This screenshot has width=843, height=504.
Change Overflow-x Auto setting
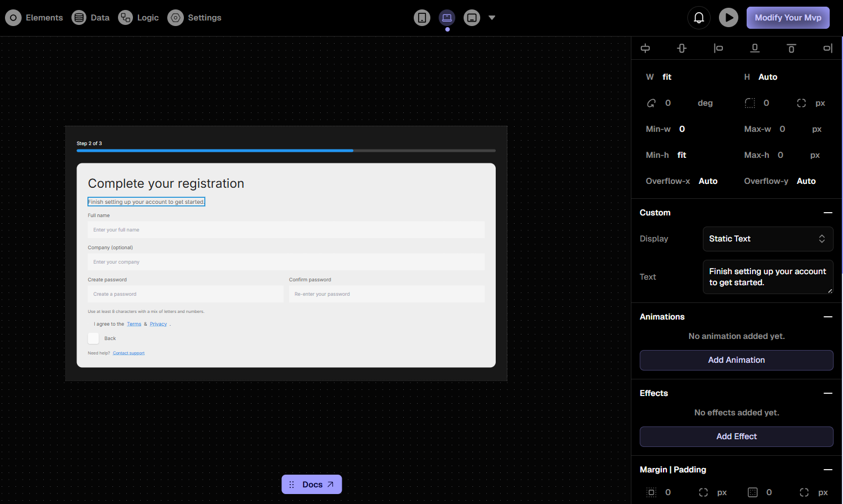(708, 181)
